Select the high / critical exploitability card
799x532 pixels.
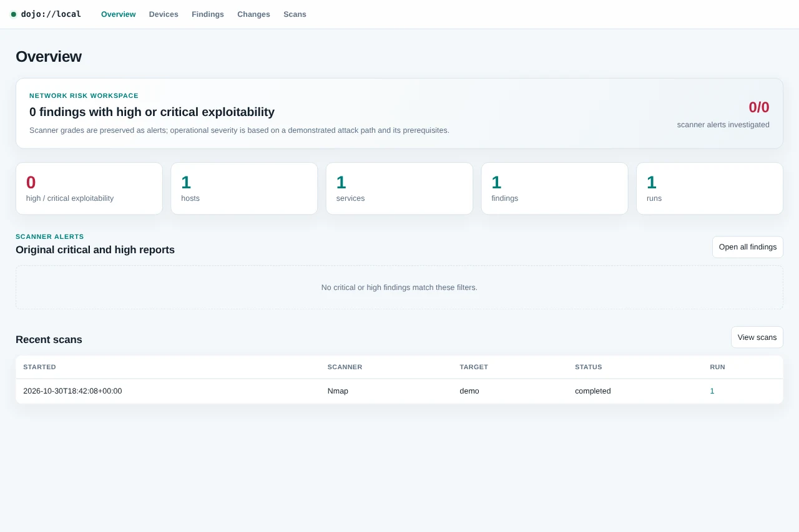coord(89,188)
